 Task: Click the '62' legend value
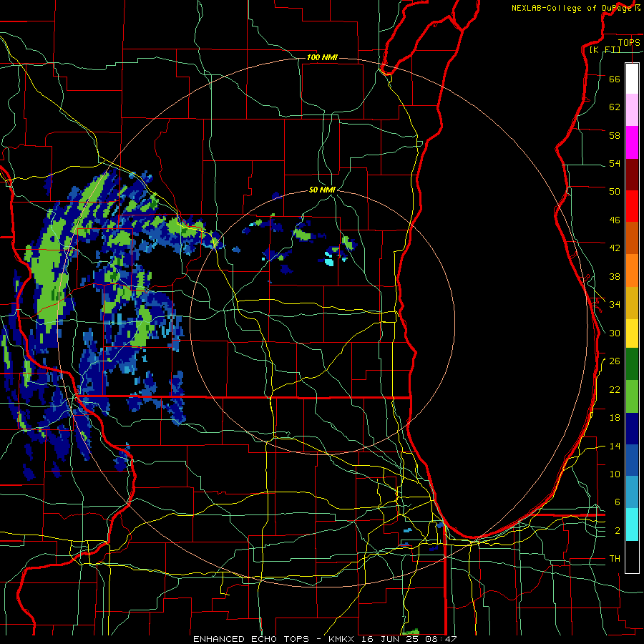[615, 107]
